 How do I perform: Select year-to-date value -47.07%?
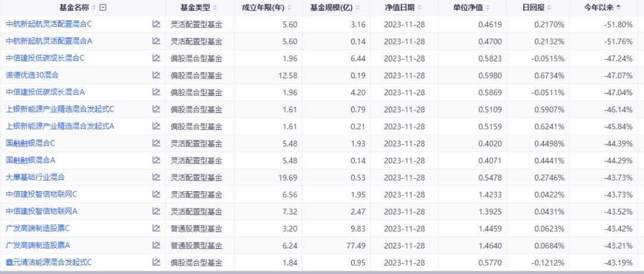[x=618, y=75]
